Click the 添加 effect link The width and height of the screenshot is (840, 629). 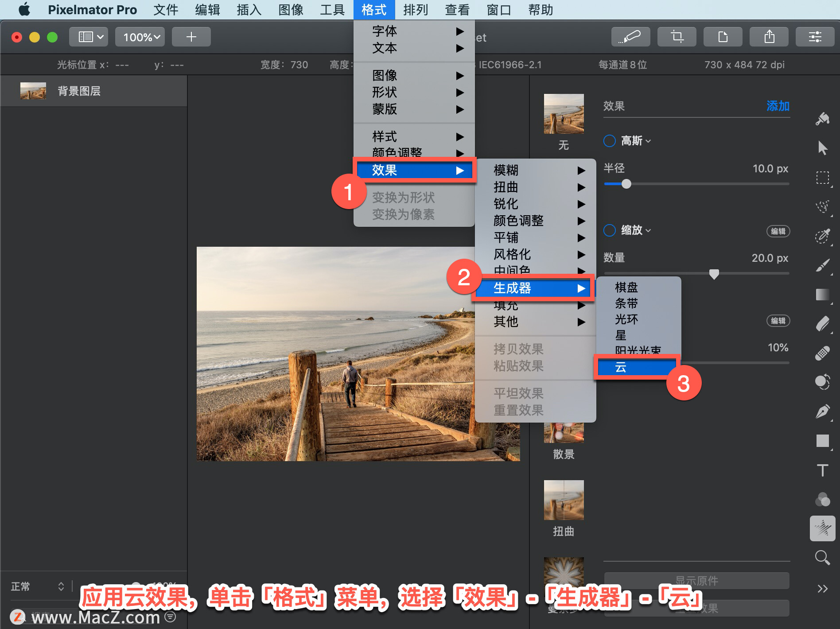coord(778,106)
